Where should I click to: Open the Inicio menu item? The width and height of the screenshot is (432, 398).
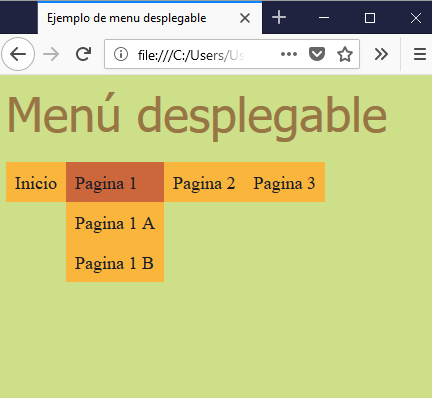pyautogui.click(x=36, y=182)
